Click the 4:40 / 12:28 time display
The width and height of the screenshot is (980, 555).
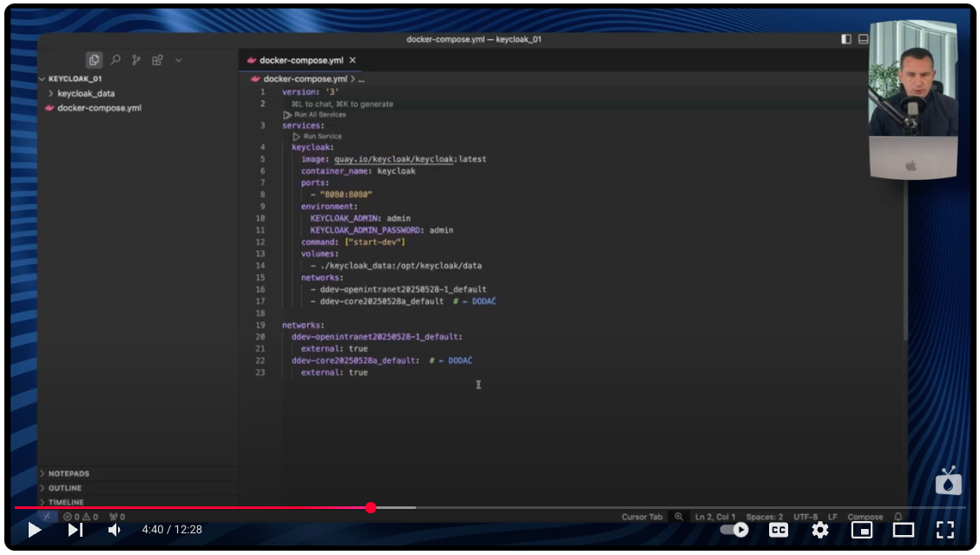click(x=172, y=530)
